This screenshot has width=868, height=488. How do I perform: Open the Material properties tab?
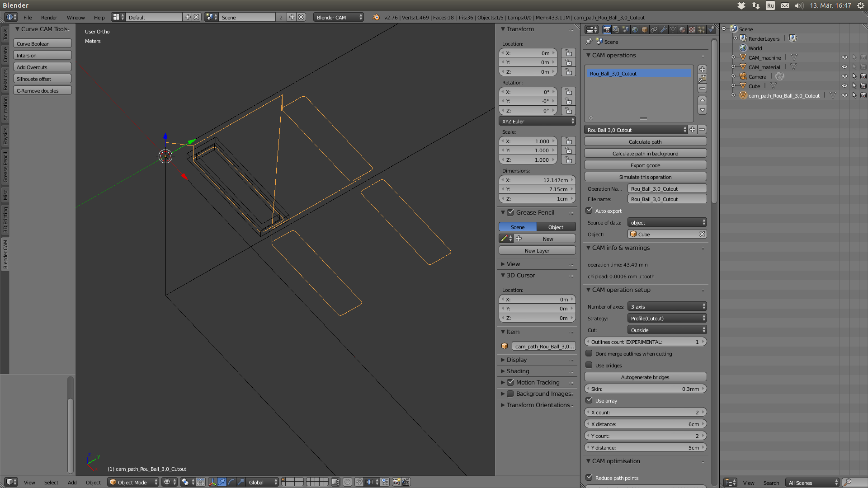pyautogui.click(x=683, y=30)
